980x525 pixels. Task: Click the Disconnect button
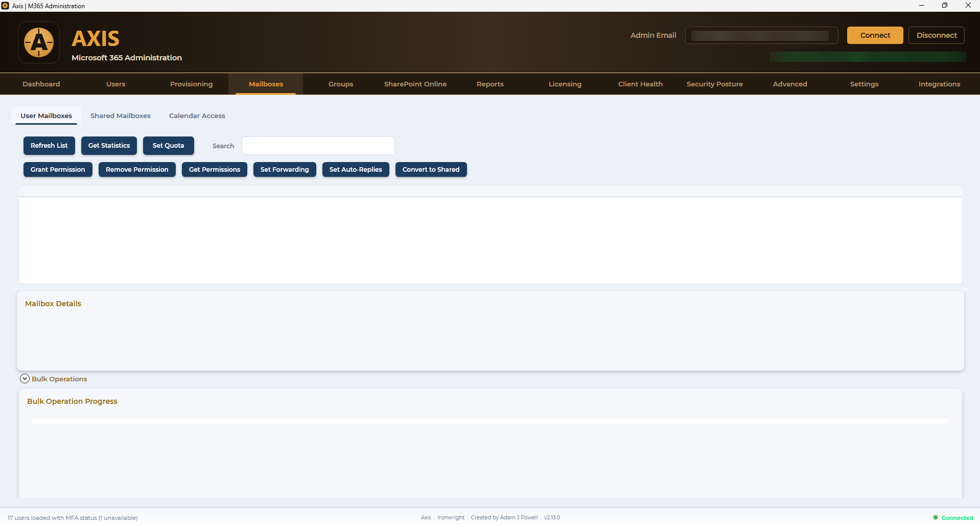(x=937, y=35)
